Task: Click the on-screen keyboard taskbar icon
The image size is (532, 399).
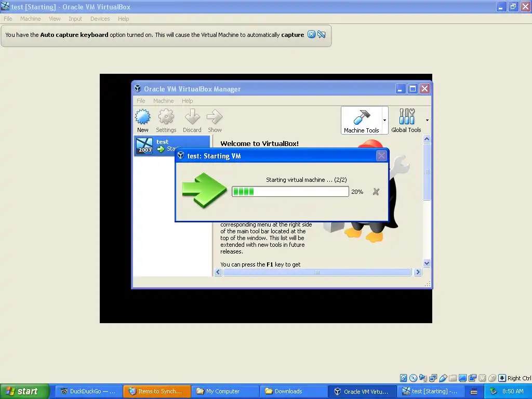Action: coord(474,392)
